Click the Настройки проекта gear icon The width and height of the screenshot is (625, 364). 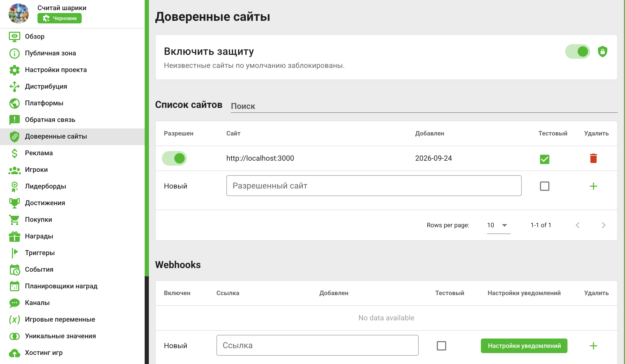click(x=15, y=70)
